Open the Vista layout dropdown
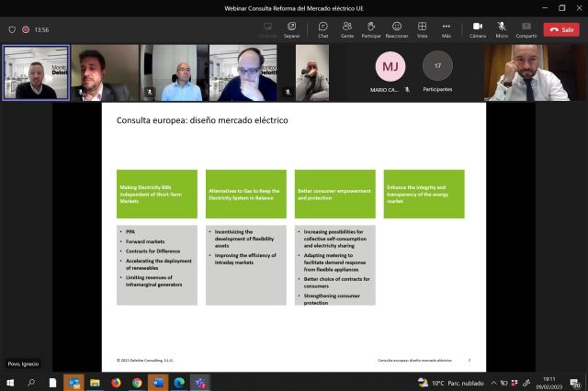This screenshot has width=588, height=391. (x=423, y=28)
